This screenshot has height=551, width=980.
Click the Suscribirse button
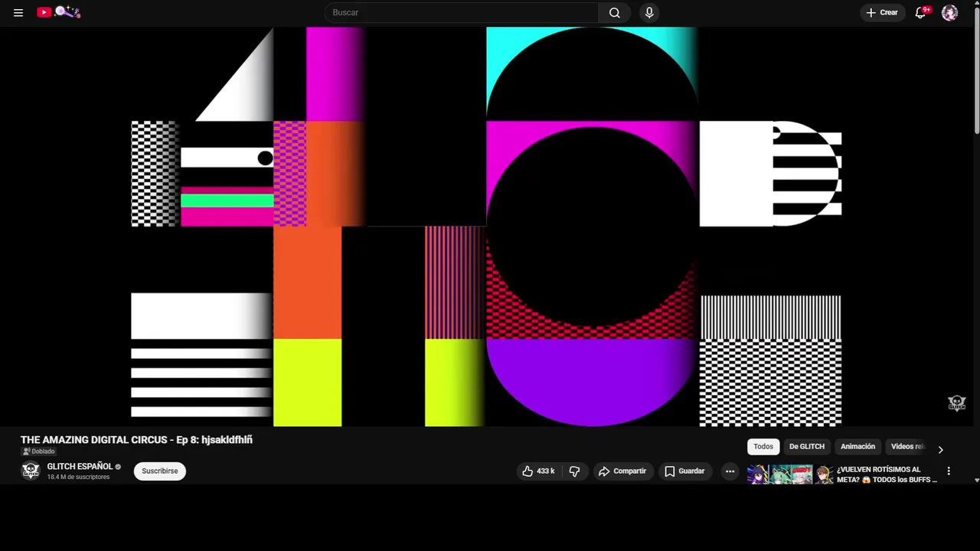[x=159, y=471]
